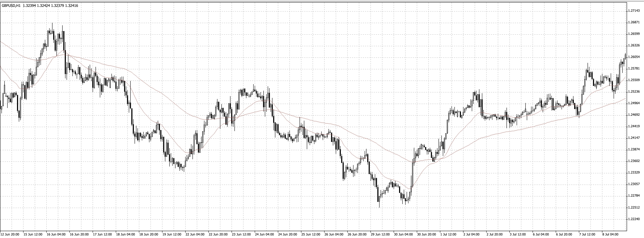Click the 12 Jun 20:00 time label

click(x=10, y=235)
